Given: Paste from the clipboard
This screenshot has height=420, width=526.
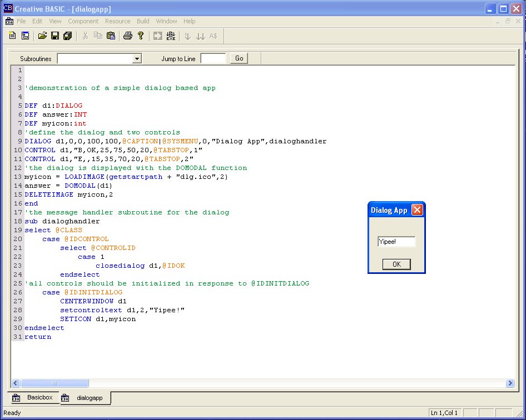Looking at the screenshot, I should tap(111, 36).
